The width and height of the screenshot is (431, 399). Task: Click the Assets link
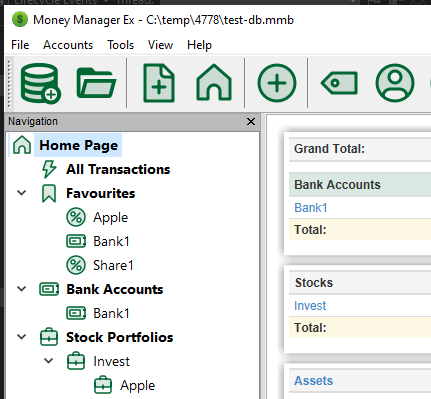pos(313,381)
